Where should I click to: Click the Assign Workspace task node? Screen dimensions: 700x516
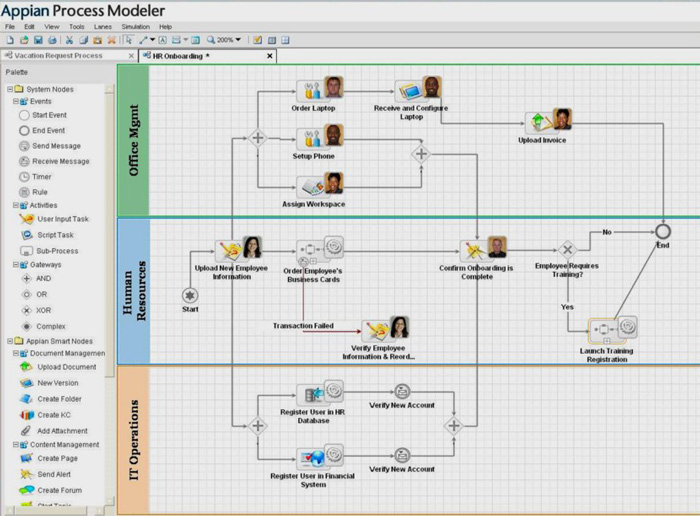click(320, 185)
